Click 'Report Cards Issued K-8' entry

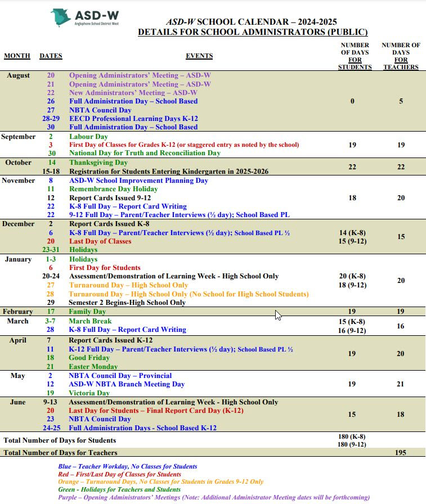(109, 224)
